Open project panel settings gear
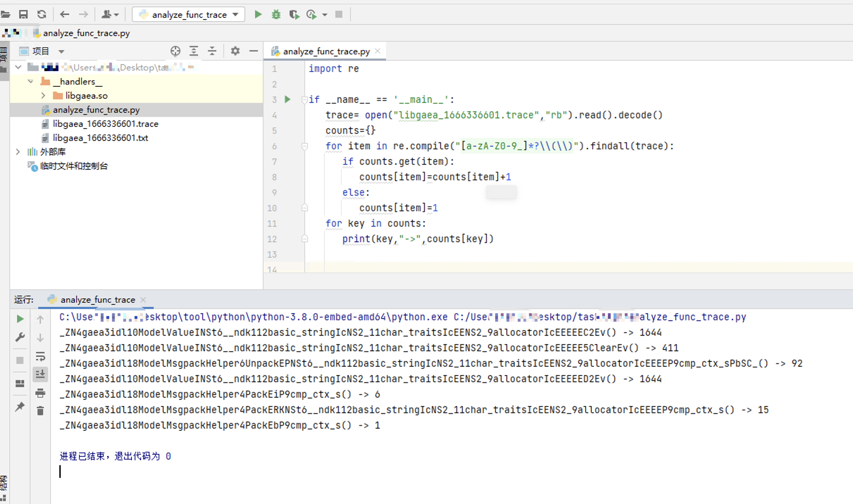Image resolution: width=853 pixels, height=504 pixels. [235, 51]
